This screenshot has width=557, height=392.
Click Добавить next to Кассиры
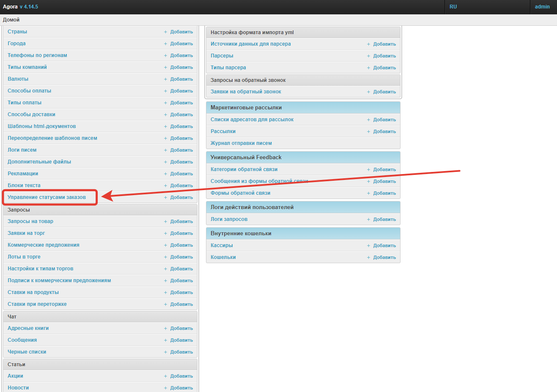384,245
